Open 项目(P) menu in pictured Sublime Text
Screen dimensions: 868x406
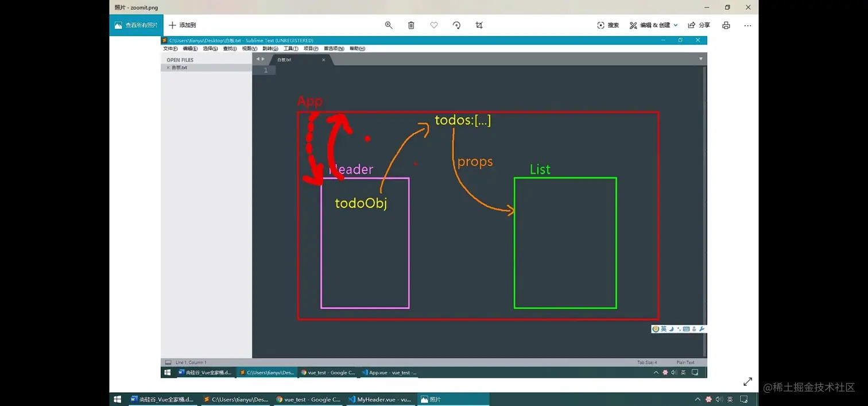click(x=311, y=49)
